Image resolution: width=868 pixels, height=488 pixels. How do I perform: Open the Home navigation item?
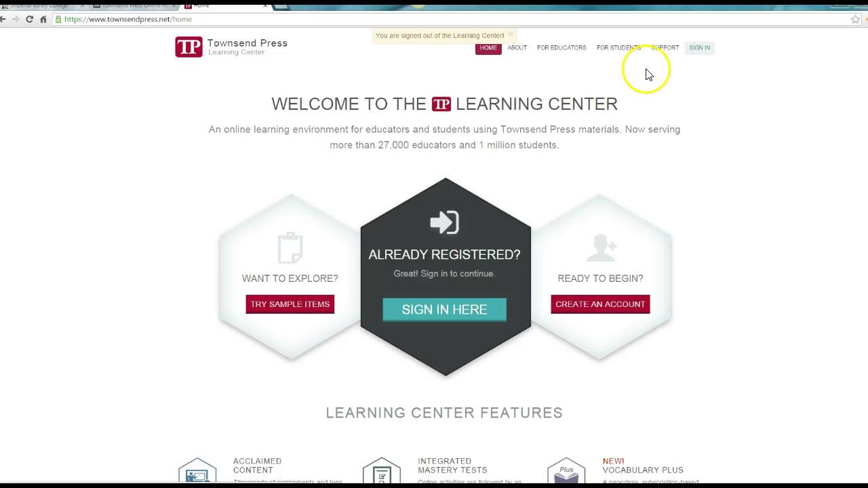click(x=488, y=48)
